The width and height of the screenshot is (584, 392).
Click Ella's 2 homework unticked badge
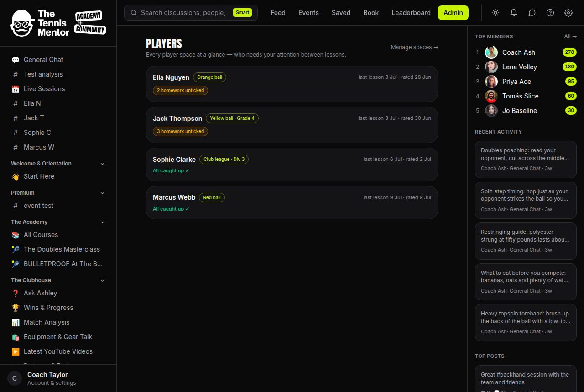coord(180,90)
